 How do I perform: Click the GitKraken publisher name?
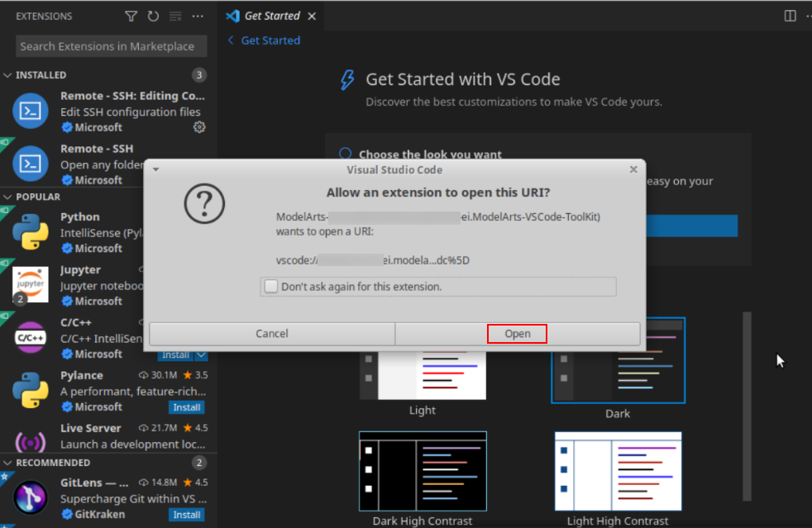[100, 515]
